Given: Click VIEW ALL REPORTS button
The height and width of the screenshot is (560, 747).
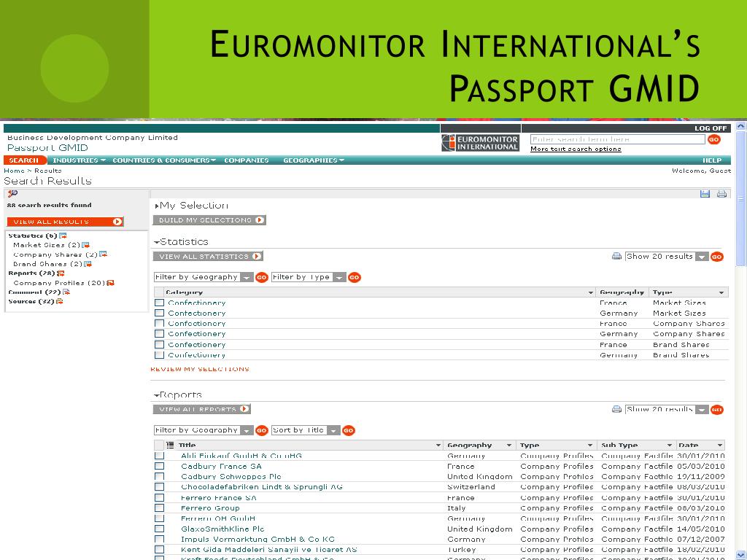Looking at the screenshot, I should click(x=202, y=409).
